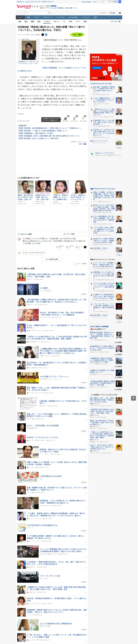Image resolution: width=138 pixels, height=644 pixels.
Task: Click the blue search button at top right
Action: (x=120, y=2)
